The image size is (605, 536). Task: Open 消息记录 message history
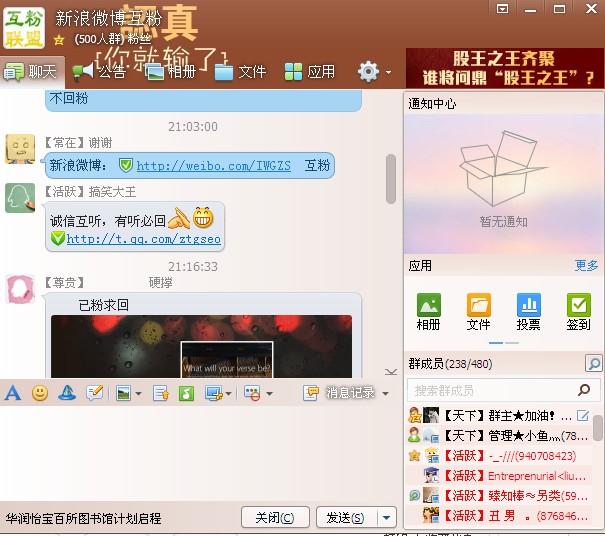pos(339,393)
